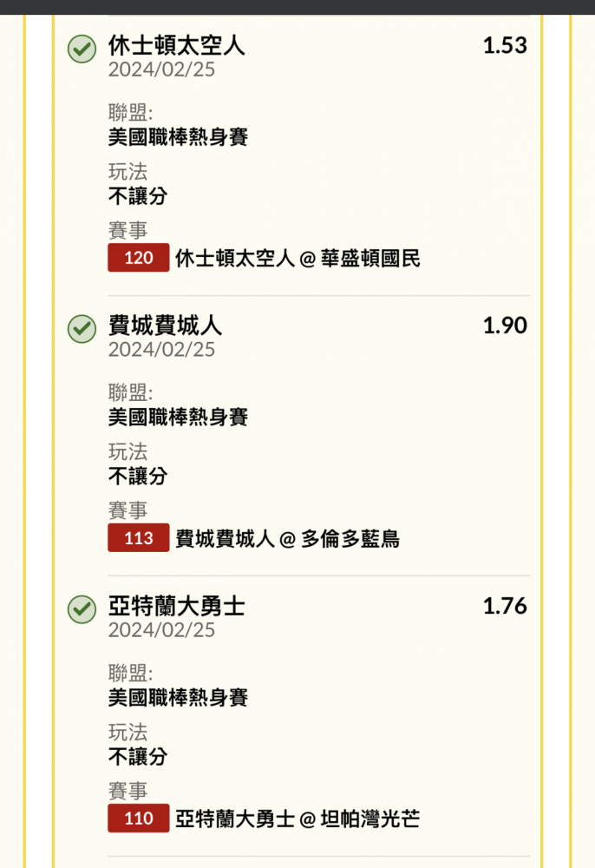Viewport: 595px width, 868px height.
Task: Click the green checkmark beside 費城費城人
Action: (82, 329)
